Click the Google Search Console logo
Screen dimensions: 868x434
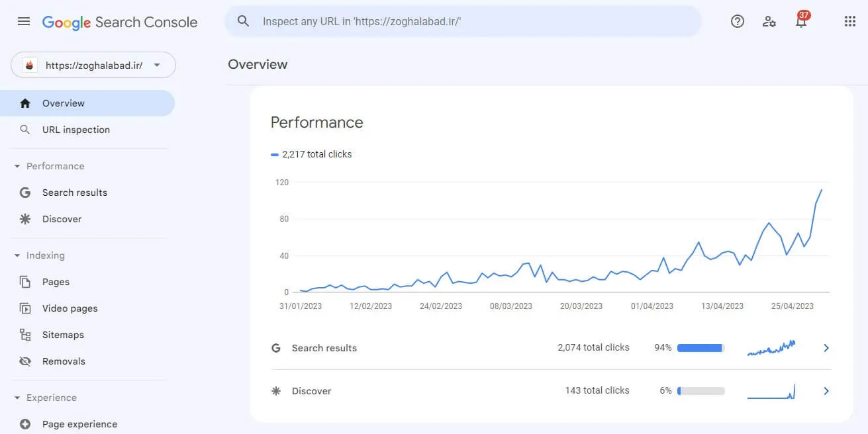[x=120, y=22]
